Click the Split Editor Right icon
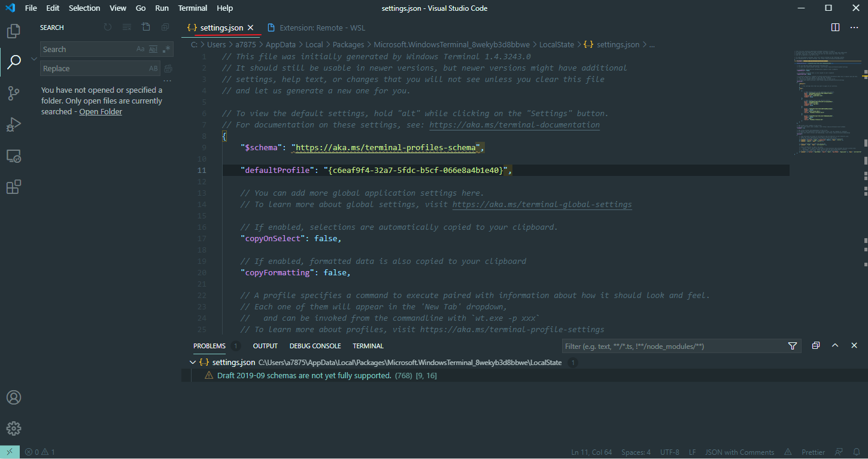The height and width of the screenshot is (459, 868). tap(836, 28)
